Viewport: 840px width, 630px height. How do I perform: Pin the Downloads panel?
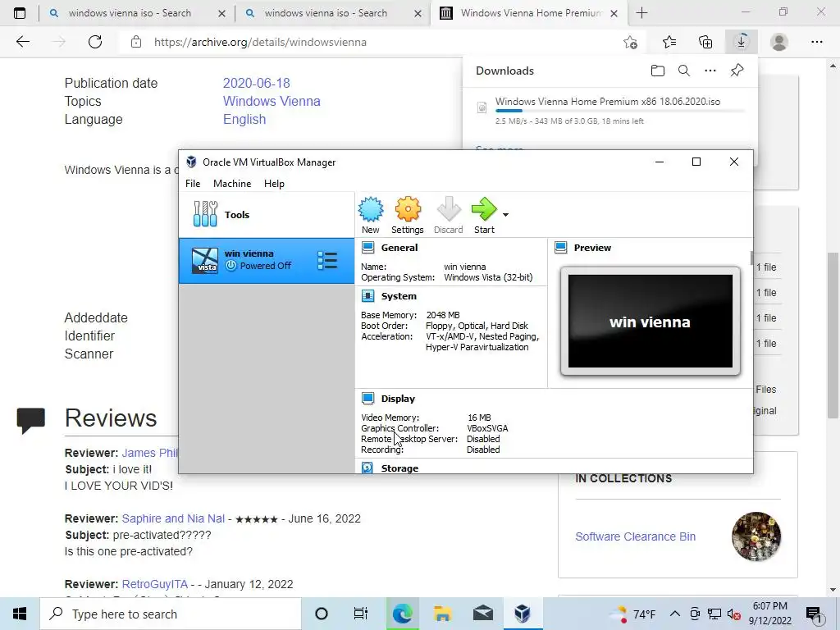coord(737,71)
